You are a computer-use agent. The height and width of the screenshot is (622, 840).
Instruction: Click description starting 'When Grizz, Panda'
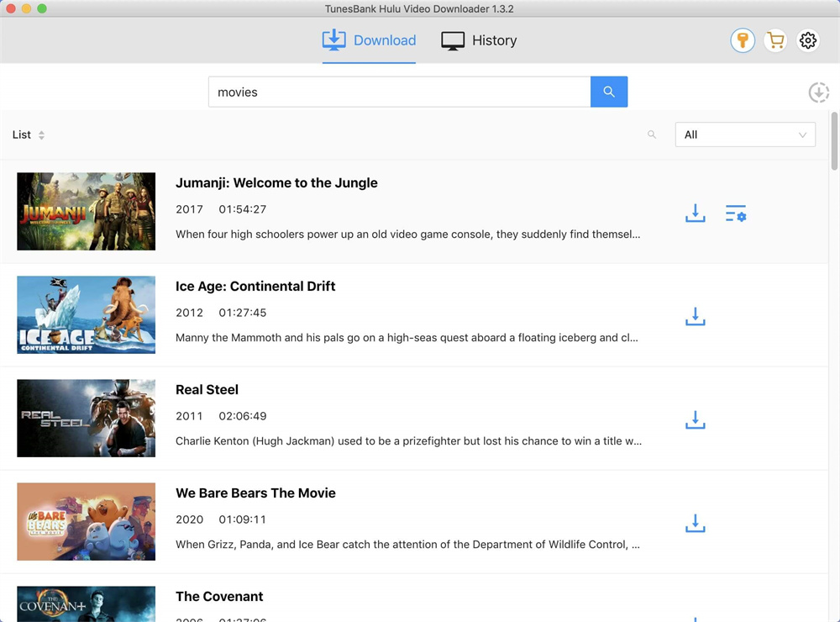pos(407,545)
